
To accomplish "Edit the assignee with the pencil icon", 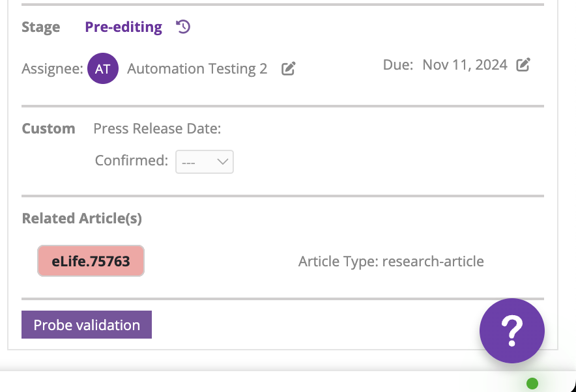I will point(288,68).
